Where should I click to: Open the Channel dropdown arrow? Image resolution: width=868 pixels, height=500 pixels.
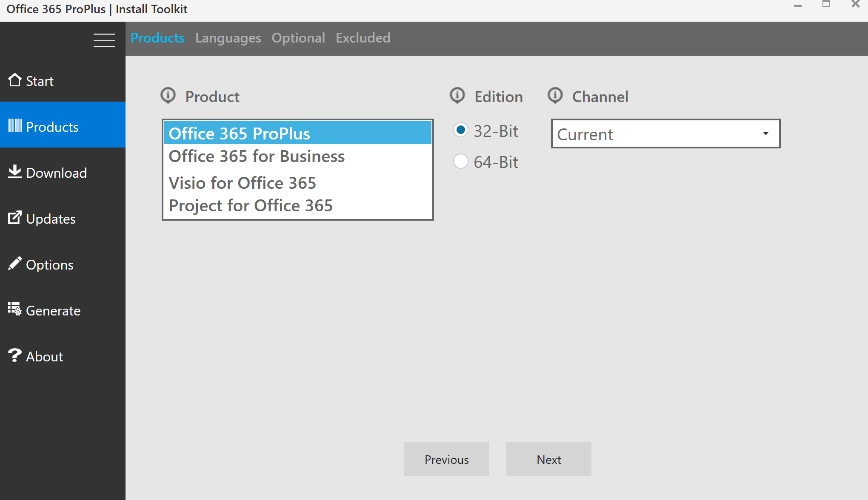(765, 134)
